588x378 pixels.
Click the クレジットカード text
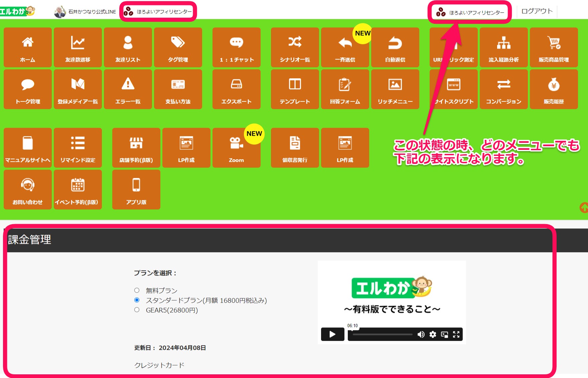[x=159, y=365]
